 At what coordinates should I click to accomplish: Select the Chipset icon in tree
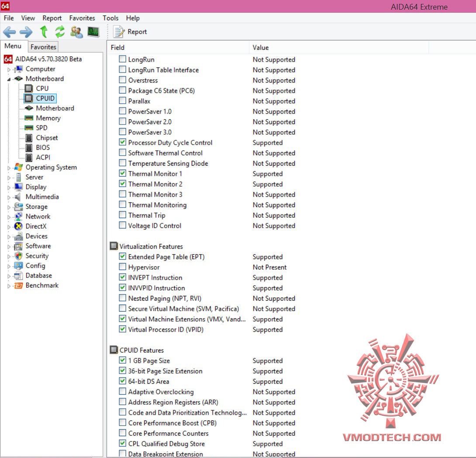coord(29,138)
